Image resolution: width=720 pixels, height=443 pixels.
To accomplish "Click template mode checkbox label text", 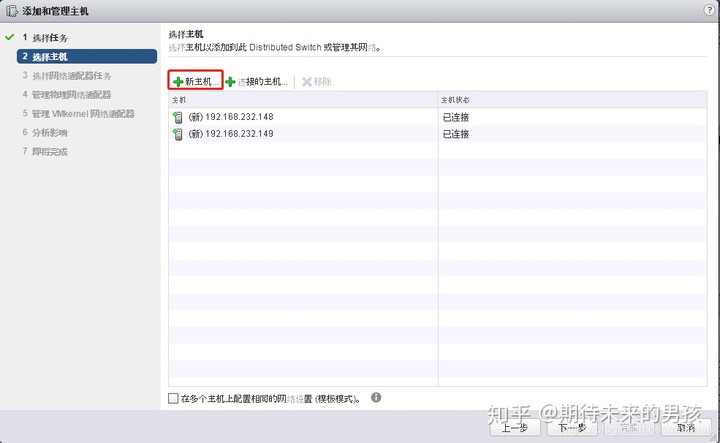I will coord(271,399).
